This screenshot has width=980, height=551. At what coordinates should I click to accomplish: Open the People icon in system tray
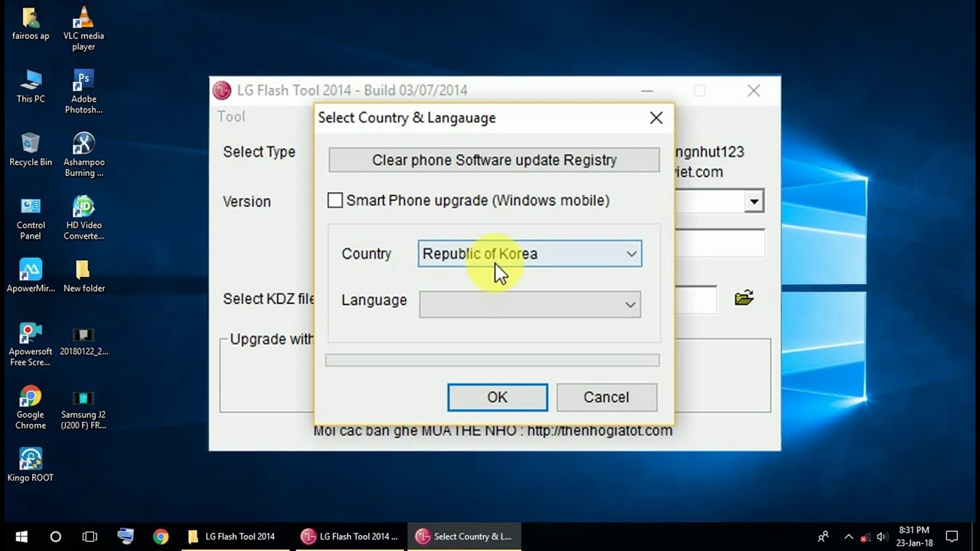pos(823,536)
